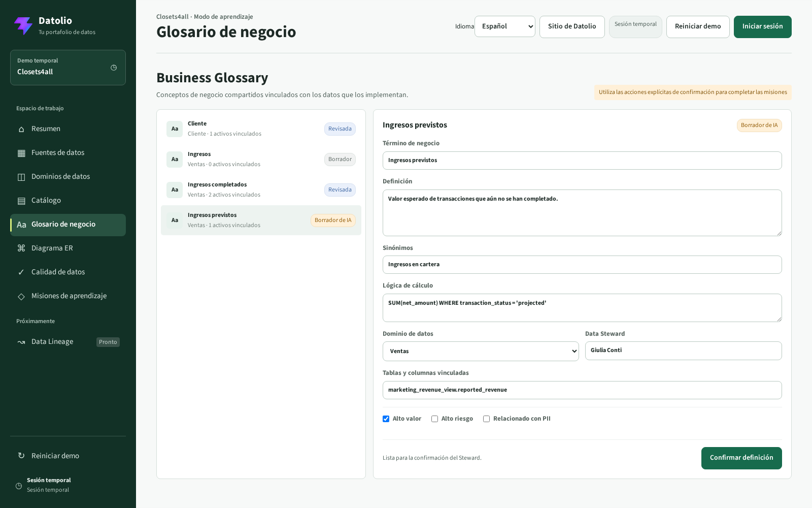Screen dimensions: 812x508
Task: Select the Ingresos glossary term
Action: (x=261, y=160)
